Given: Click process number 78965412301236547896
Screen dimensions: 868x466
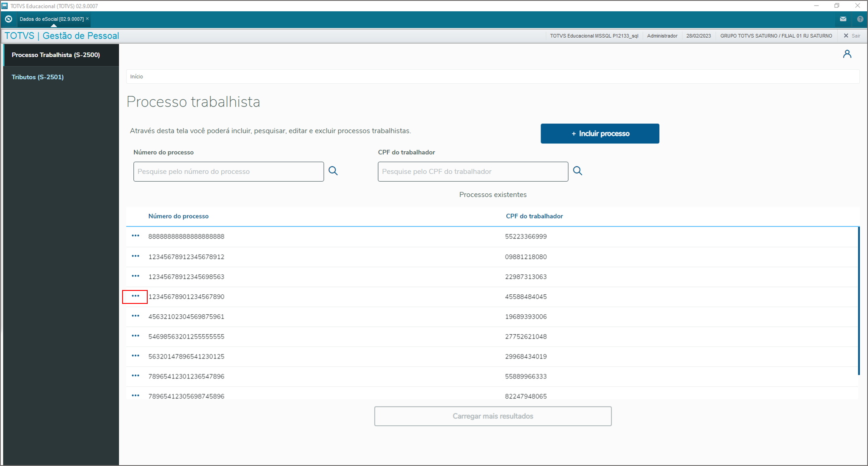Looking at the screenshot, I should (186, 377).
